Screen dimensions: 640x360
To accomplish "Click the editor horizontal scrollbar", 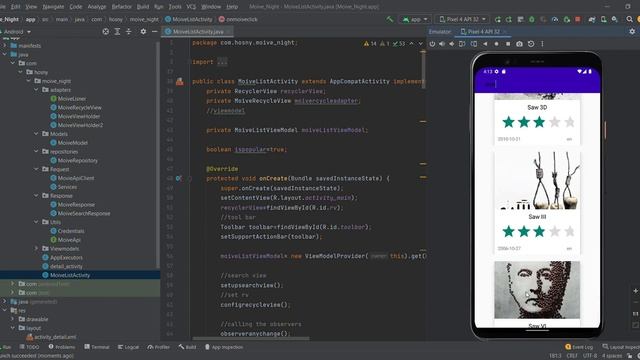I will (251, 338).
